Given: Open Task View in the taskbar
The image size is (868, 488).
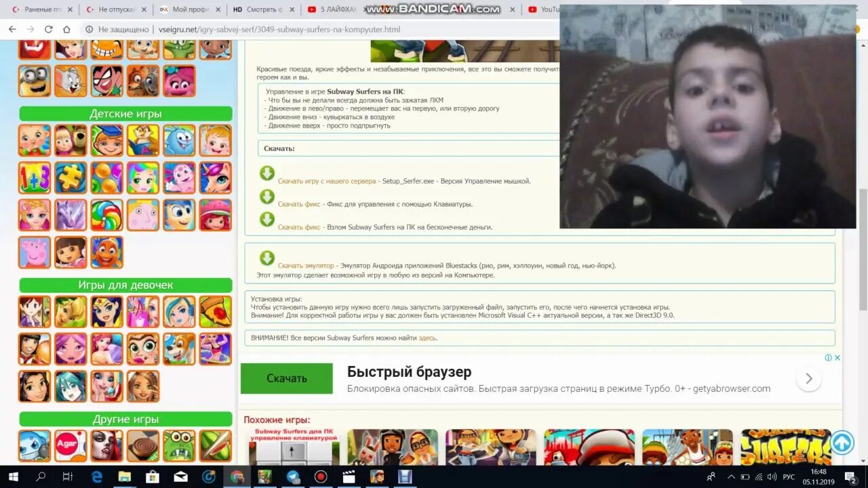Looking at the screenshot, I should click(x=67, y=476).
